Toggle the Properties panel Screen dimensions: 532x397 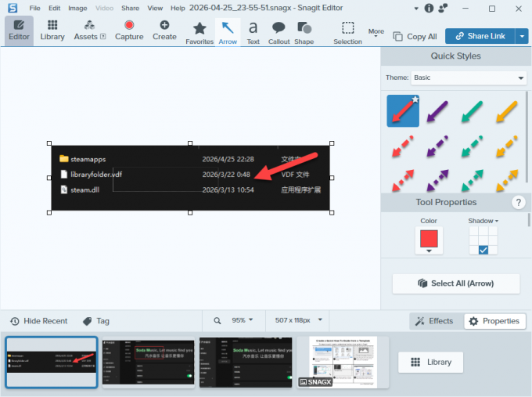click(x=494, y=321)
